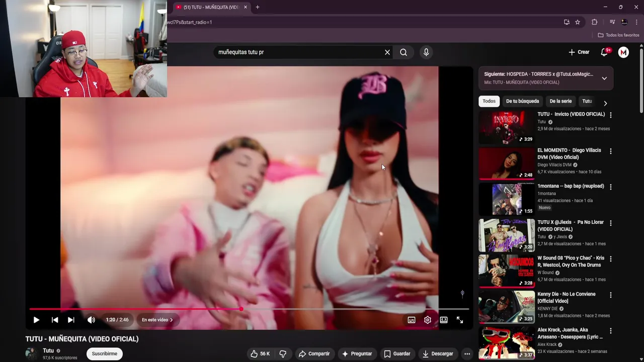Screen dimensions: 644x362
Task: Open the 'Pa No Llorar' title link
Action: [x=571, y=226]
